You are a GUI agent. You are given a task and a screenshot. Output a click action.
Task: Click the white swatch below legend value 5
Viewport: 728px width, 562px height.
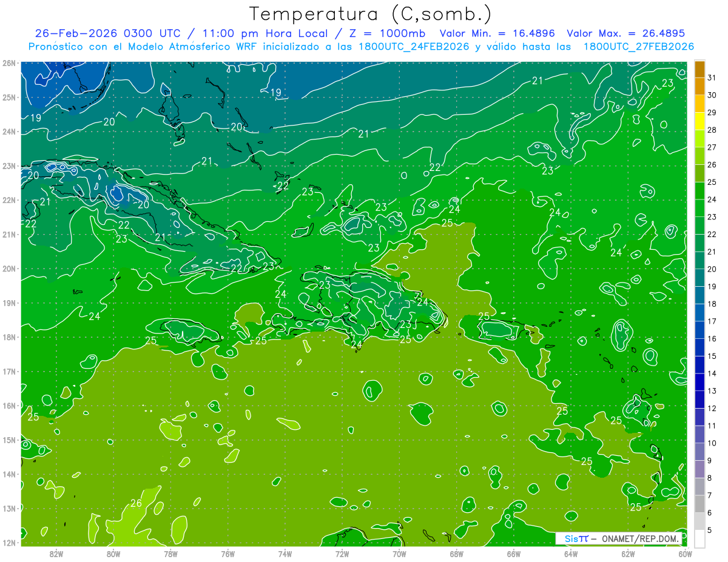tap(699, 538)
